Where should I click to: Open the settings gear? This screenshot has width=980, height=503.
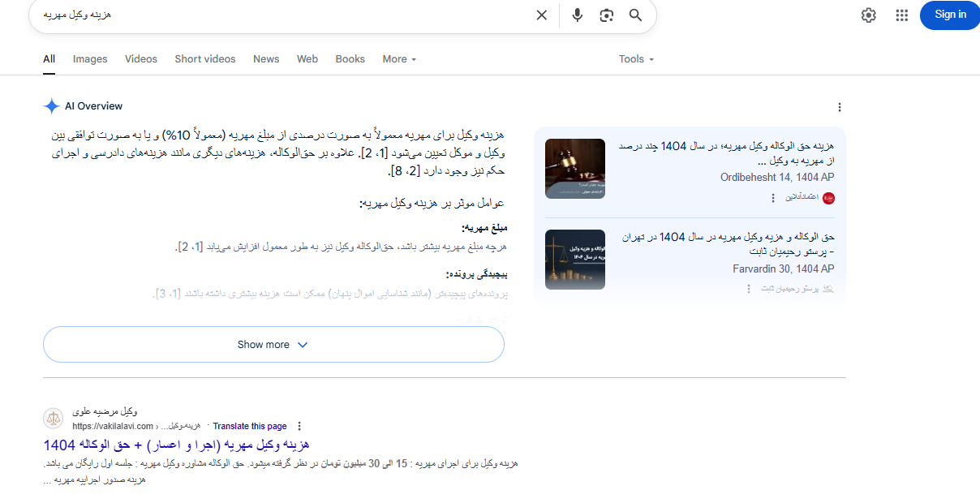coord(869,15)
